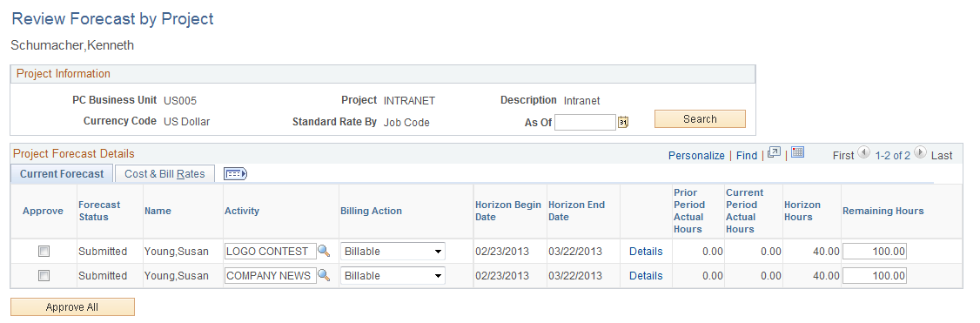Open Details link for LOGO CONTEST row

tap(646, 251)
